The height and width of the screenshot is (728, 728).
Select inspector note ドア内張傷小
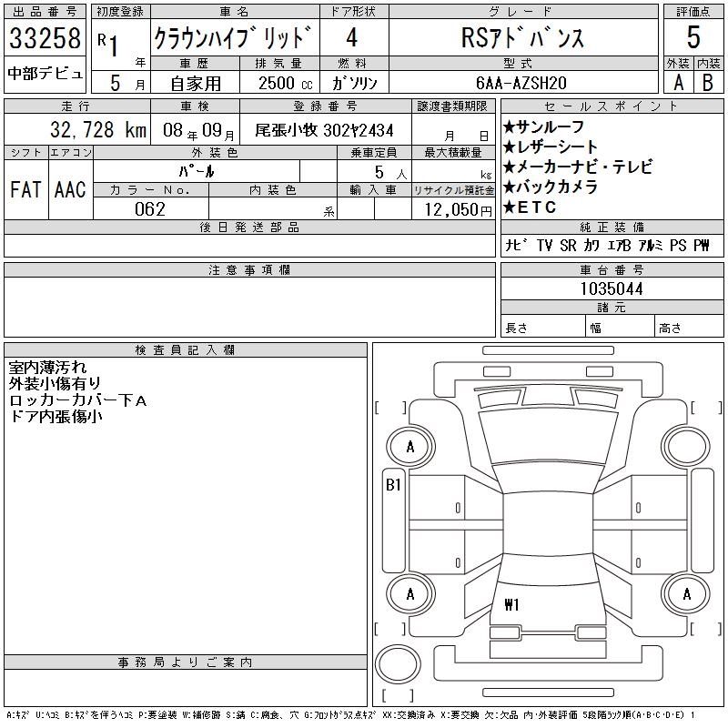tap(56, 417)
